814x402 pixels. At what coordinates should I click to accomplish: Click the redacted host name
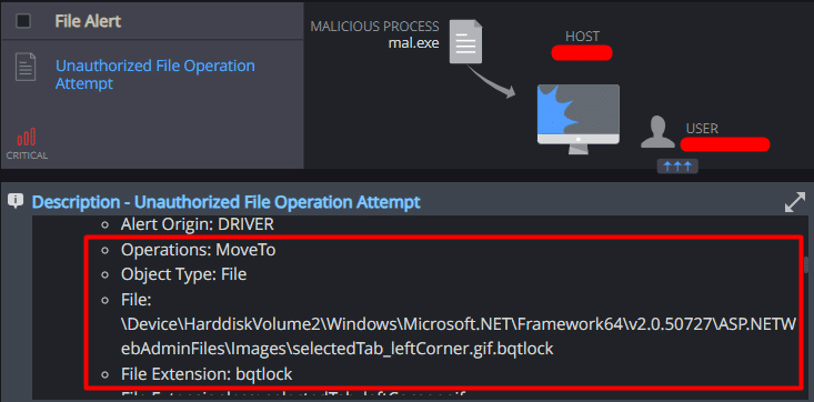[x=581, y=53]
